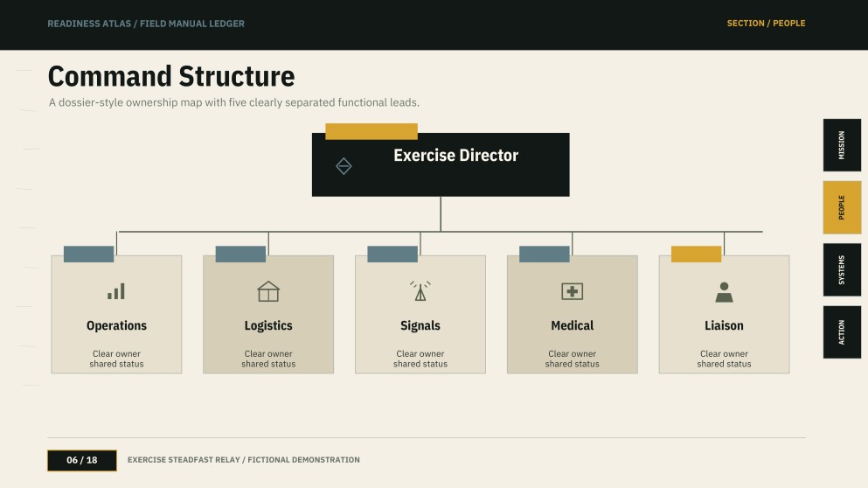The height and width of the screenshot is (488, 868).
Task: Click the blue tag on Signals card
Action: click(392, 254)
